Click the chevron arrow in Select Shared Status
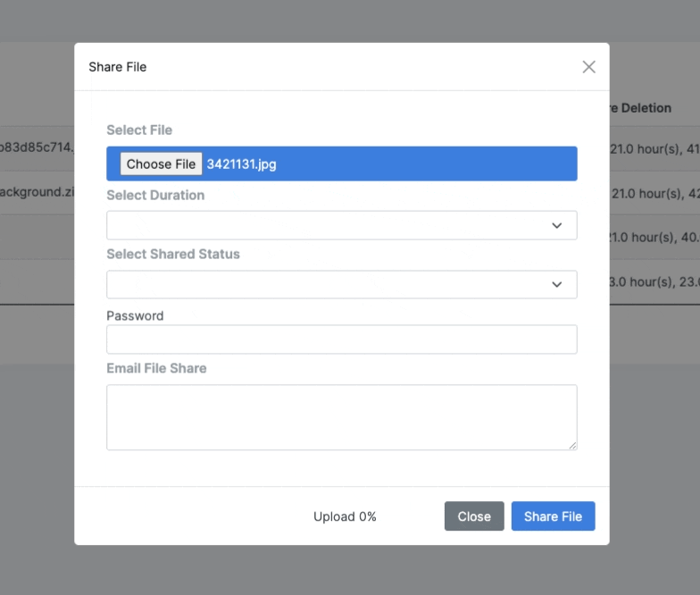 pyautogui.click(x=556, y=284)
